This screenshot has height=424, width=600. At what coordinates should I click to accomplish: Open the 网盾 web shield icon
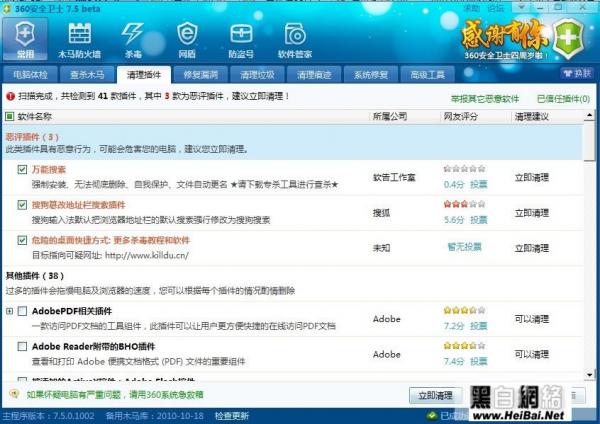(x=187, y=38)
